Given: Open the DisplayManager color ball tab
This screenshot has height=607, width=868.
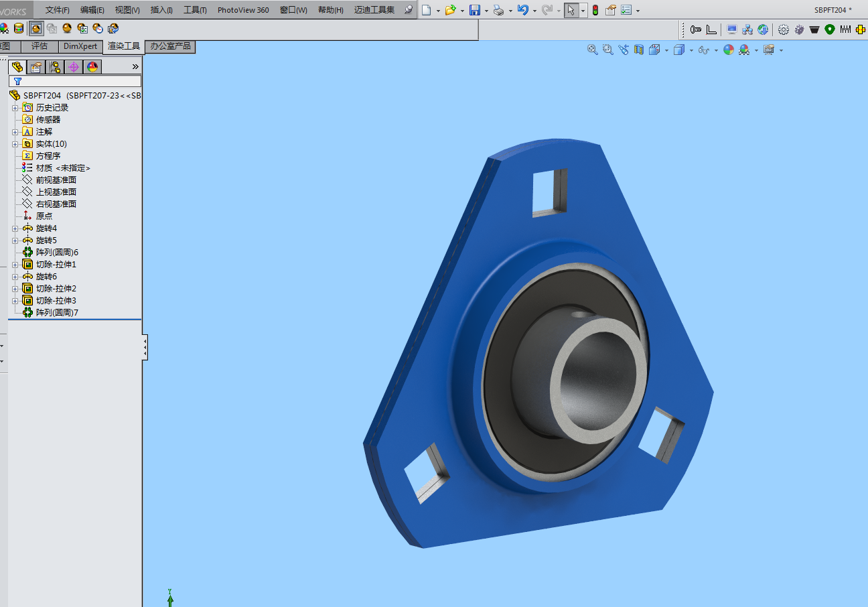Looking at the screenshot, I should (x=92, y=67).
